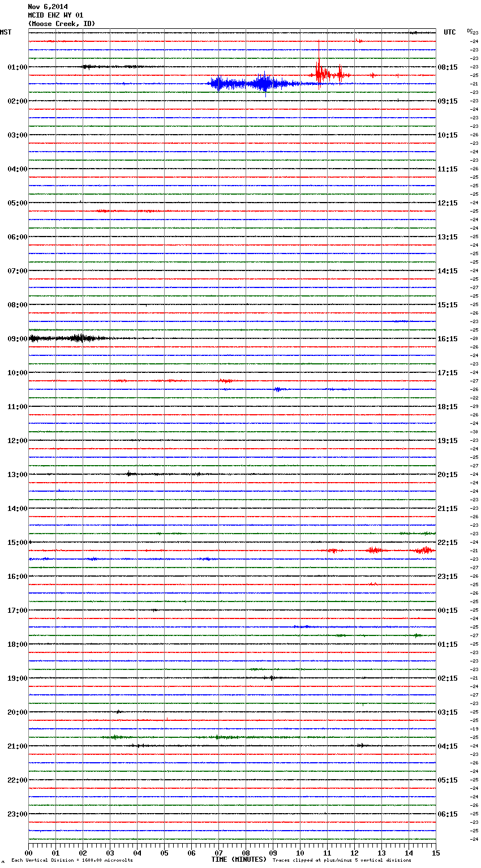Click the location label "(Moose Creek, ID)"
481x868 pixels.
(x=62, y=24)
